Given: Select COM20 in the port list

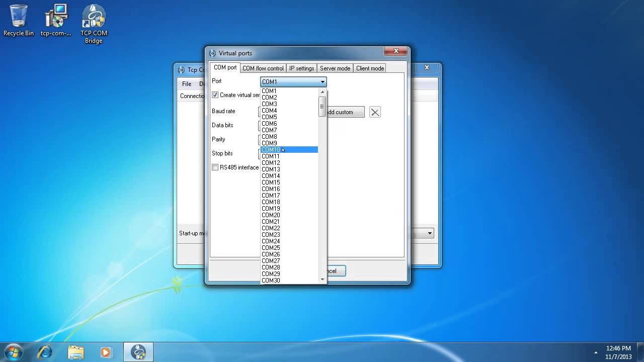Looking at the screenshot, I should 289,215.
